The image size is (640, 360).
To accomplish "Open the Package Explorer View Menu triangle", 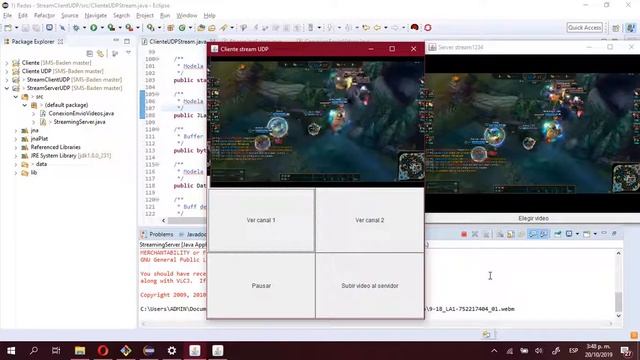I will pos(128,53).
